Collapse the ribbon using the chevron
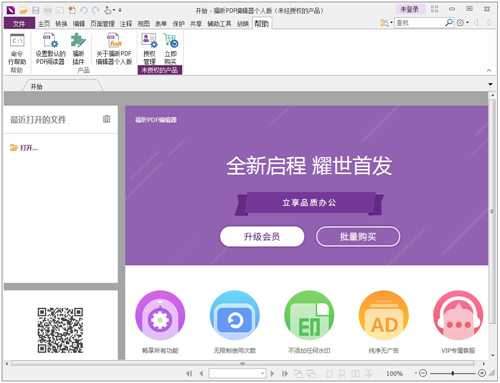Image resolution: width=500 pixels, height=383 pixels. 489,70
